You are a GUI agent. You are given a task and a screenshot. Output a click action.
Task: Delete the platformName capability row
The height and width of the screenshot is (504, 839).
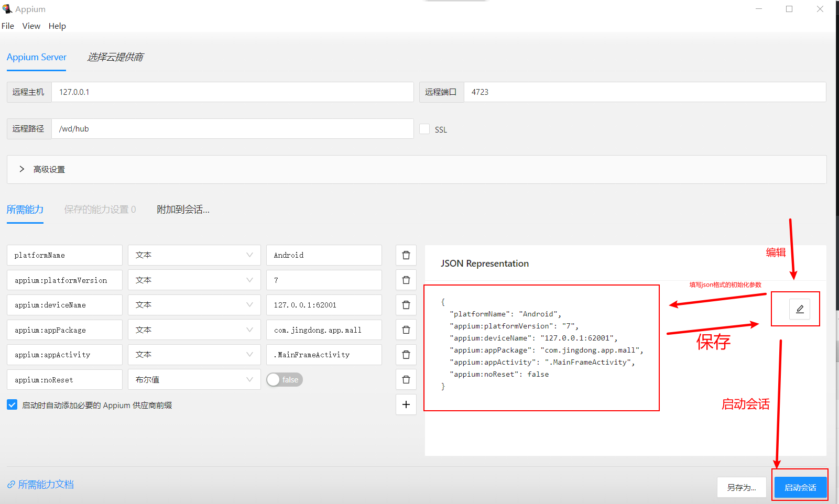tap(406, 255)
